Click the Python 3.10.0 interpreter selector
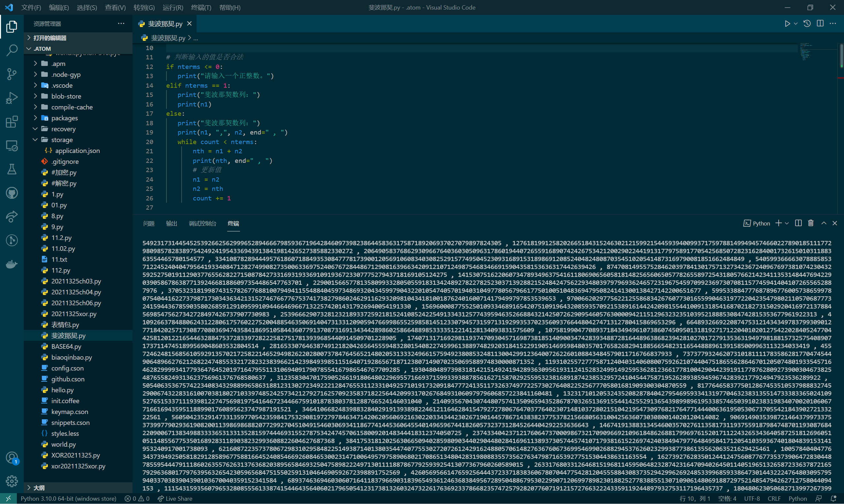The image size is (844, 504). [68, 499]
